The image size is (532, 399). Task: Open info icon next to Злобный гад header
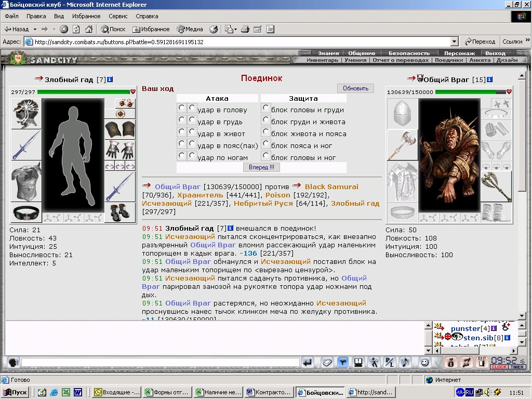tap(110, 79)
